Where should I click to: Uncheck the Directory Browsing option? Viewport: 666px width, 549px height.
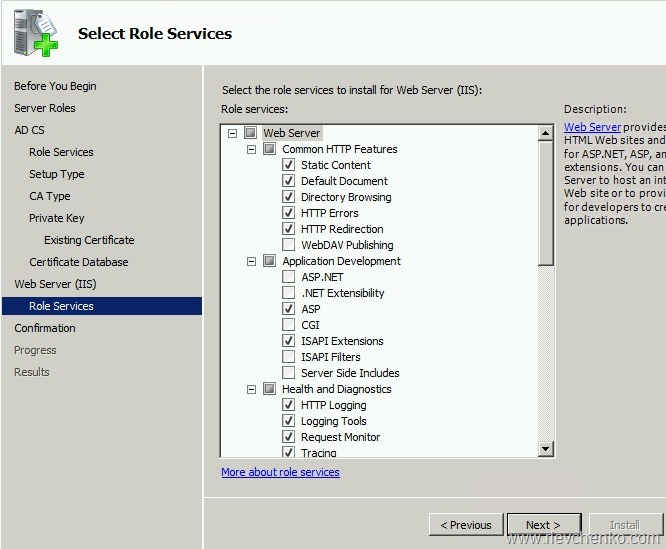pyautogui.click(x=289, y=197)
